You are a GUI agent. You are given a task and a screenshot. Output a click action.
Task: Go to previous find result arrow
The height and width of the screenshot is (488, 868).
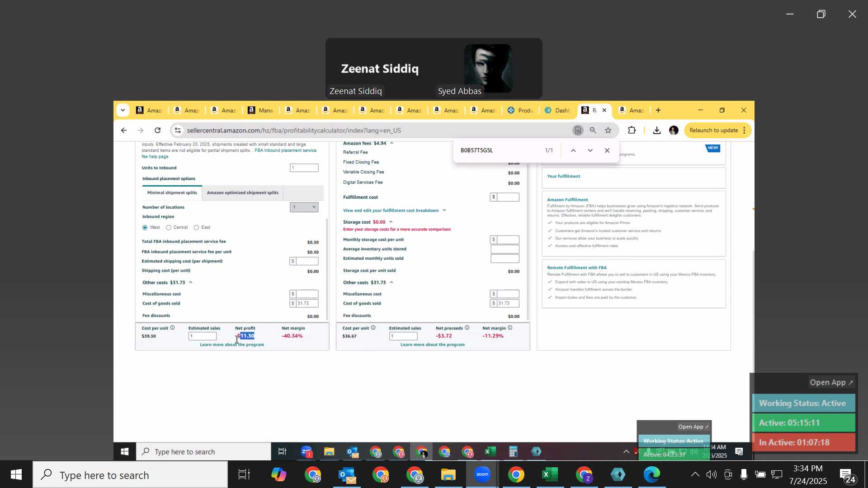tap(573, 150)
